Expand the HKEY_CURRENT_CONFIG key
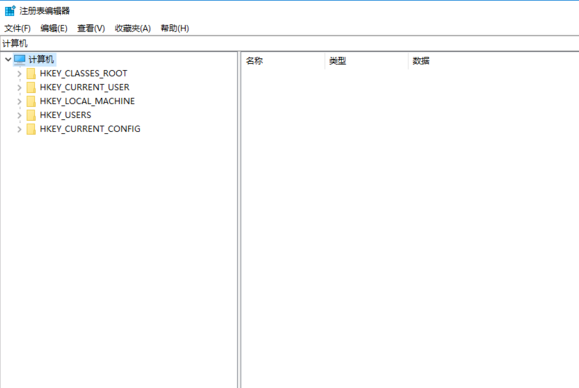The image size is (579, 388). (19, 130)
